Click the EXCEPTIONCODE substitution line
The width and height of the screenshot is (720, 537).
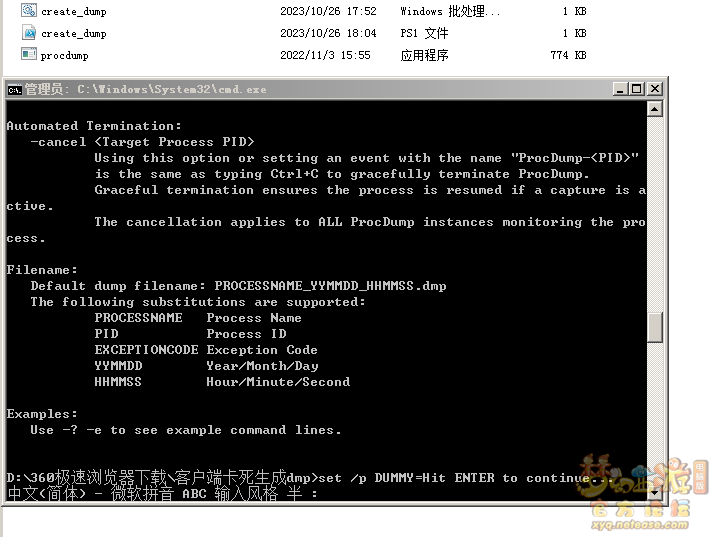[x=206, y=350]
